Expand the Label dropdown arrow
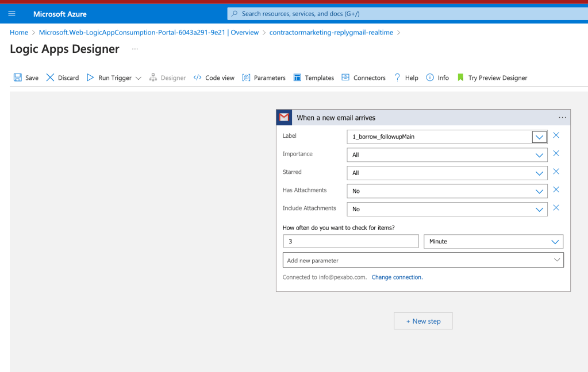 click(x=539, y=137)
